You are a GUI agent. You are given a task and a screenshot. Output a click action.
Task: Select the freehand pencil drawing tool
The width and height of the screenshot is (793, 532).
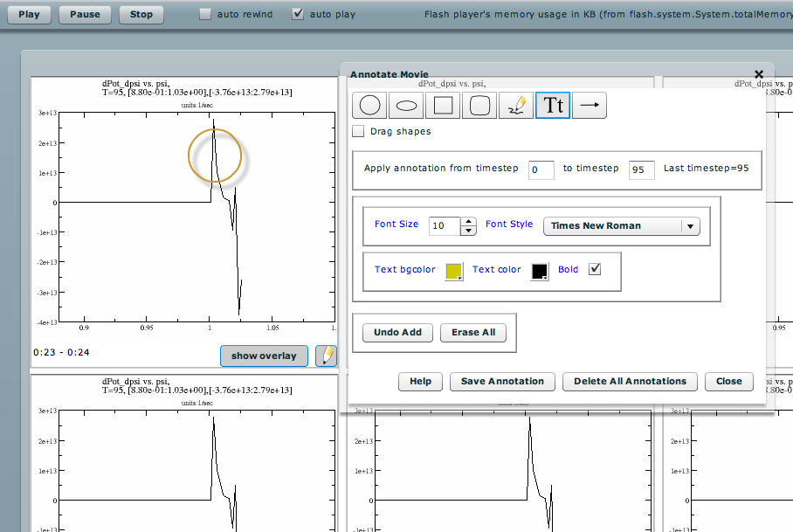(516, 105)
